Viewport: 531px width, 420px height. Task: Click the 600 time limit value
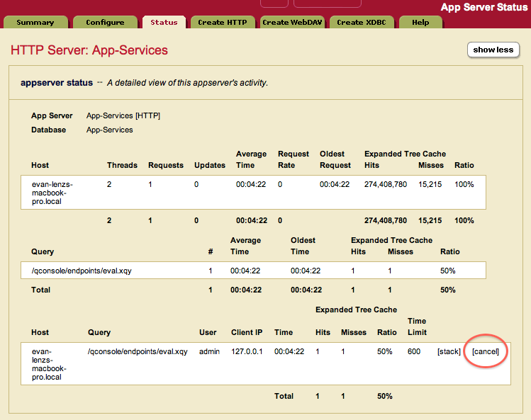[x=414, y=351]
